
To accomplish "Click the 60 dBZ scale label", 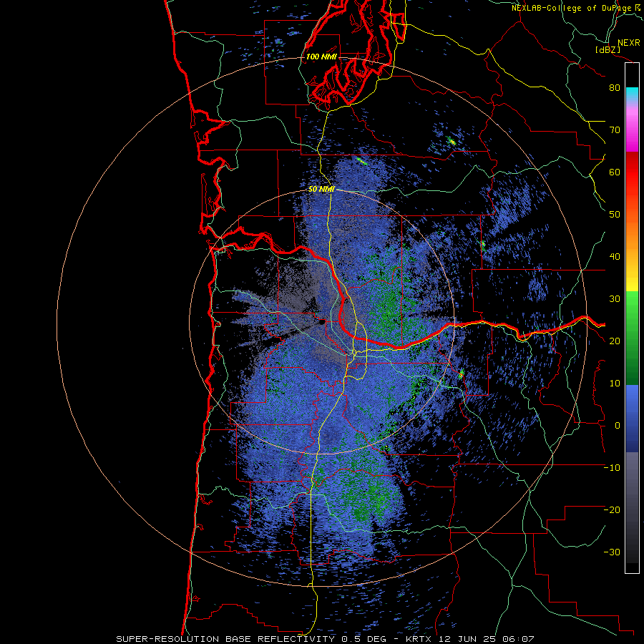I will pos(615,172).
